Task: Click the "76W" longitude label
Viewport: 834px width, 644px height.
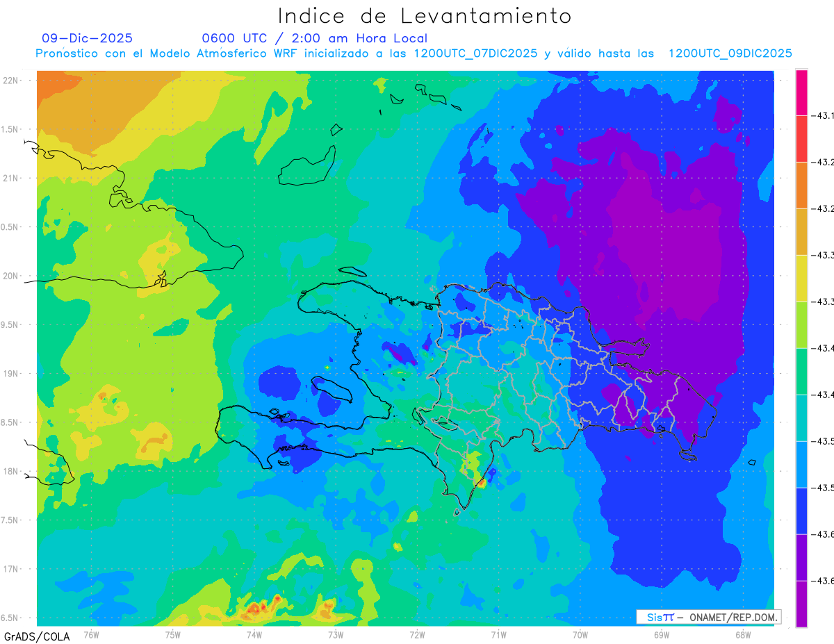Action: click(x=91, y=634)
